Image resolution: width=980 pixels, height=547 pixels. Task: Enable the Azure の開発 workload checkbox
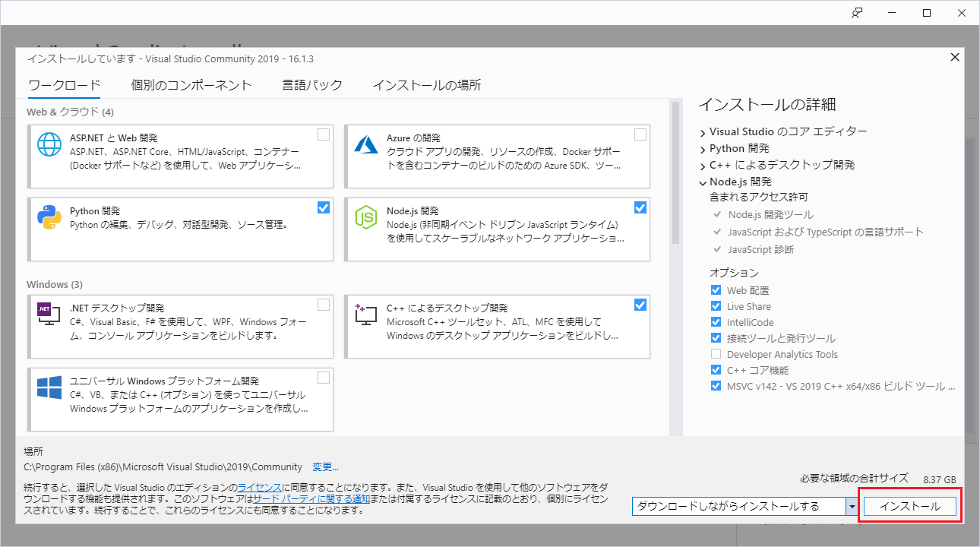640,134
